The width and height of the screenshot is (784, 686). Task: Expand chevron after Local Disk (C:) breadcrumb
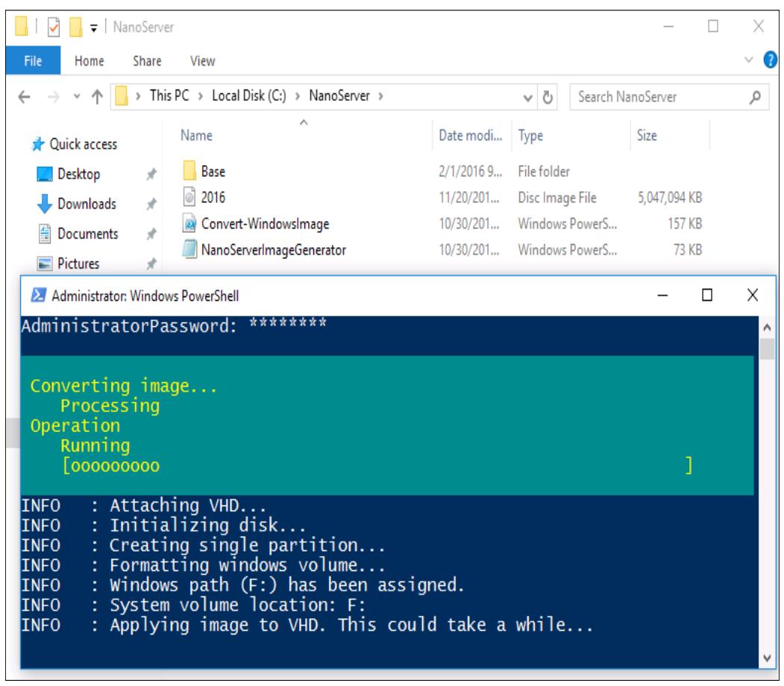(298, 96)
